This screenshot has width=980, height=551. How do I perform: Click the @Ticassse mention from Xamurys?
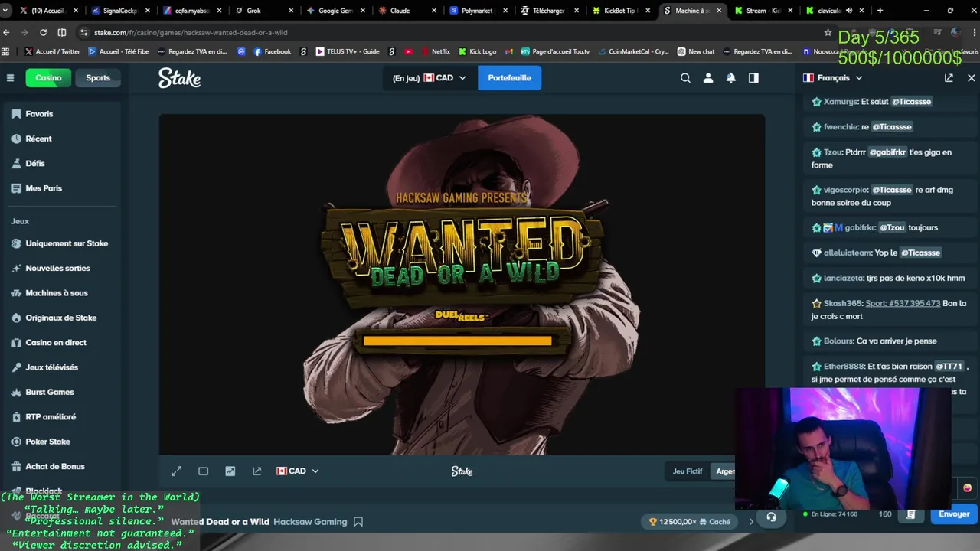click(911, 102)
